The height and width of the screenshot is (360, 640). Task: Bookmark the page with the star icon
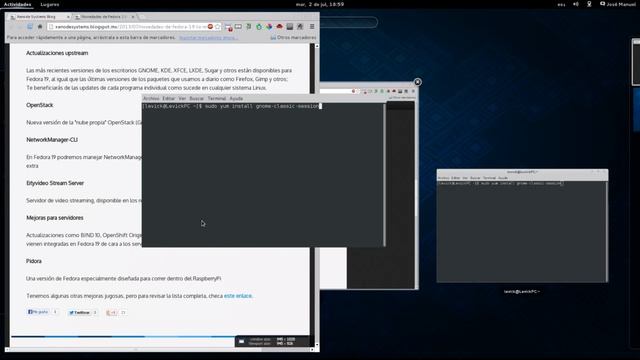(x=218, y=27)
